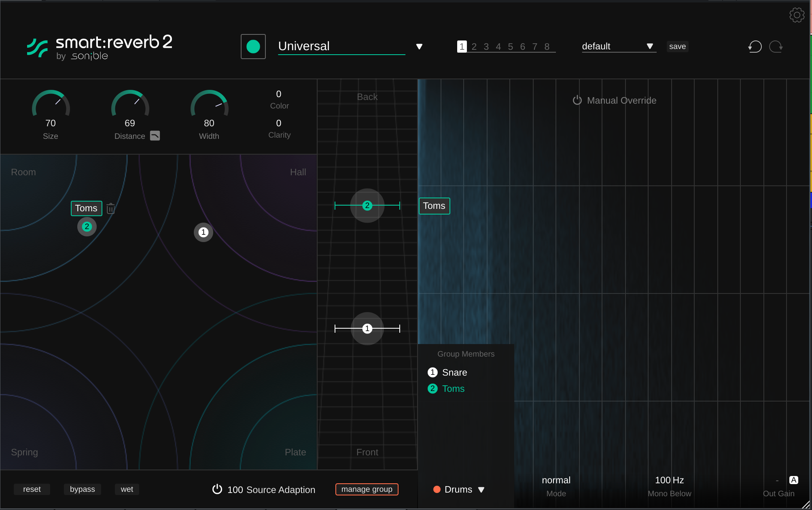Image resolution: width=812 pixels, height=510 pixels.
Task: Switch to state slot 3
Action: tap(486, 47)
